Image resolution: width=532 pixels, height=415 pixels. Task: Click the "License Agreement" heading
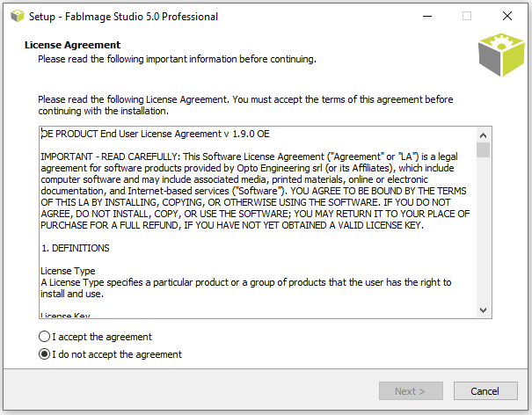pyautogui.click(x=73, y=45)
